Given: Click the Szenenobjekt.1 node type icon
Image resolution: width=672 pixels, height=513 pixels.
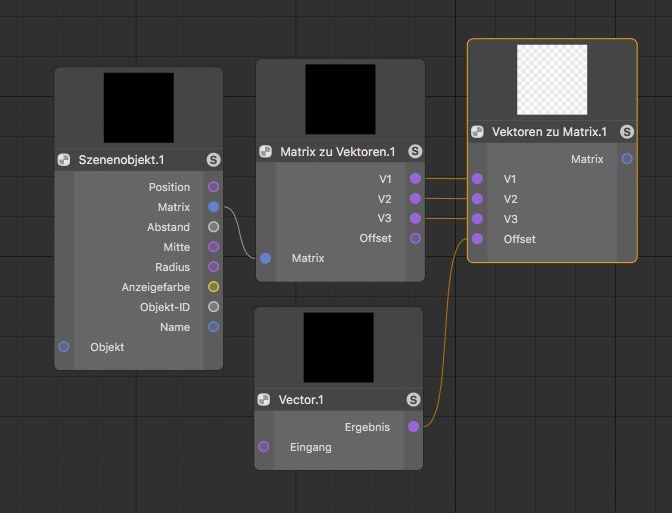Looking at the screenshot, I should point(64,160).
